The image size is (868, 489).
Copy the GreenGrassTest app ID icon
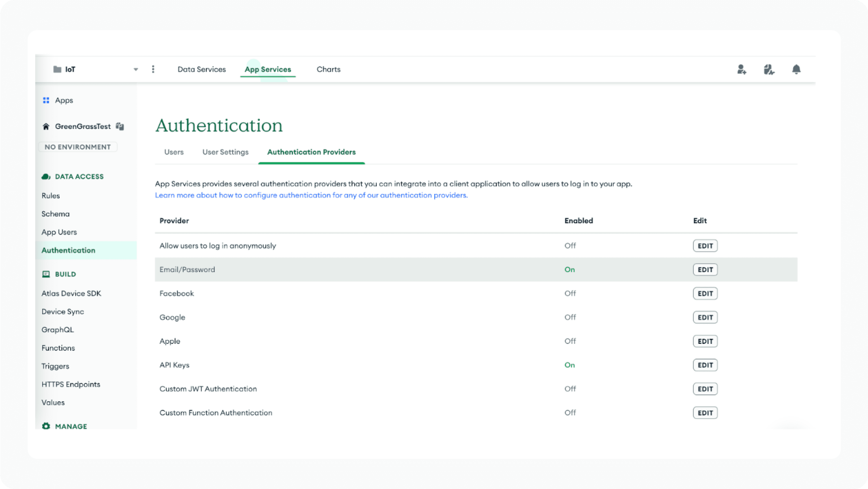pos(120,126)
